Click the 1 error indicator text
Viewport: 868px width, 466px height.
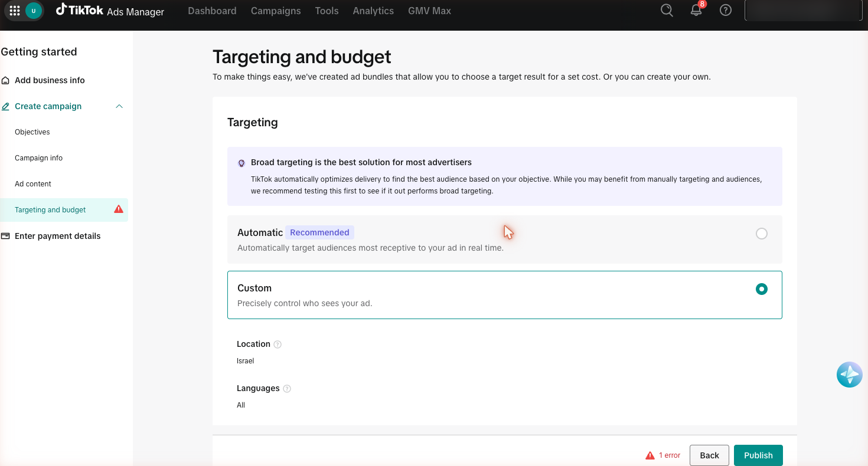[x=670, y=455]
